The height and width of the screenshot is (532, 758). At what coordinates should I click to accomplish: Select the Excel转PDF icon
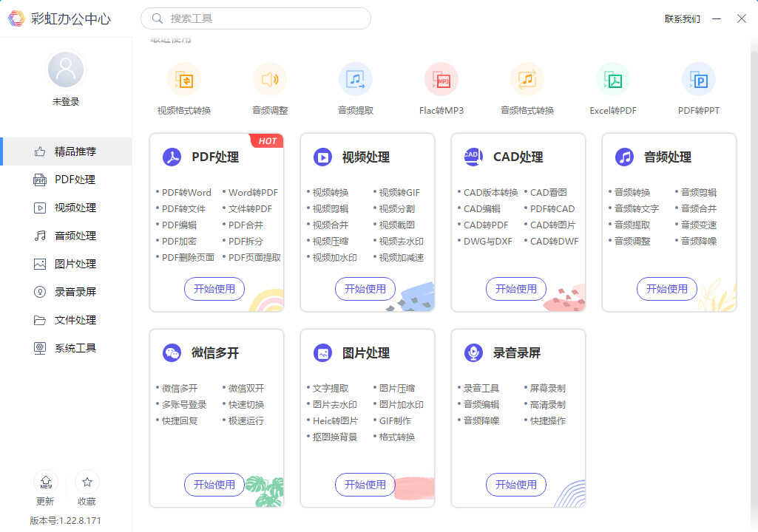tap(613, 80)
